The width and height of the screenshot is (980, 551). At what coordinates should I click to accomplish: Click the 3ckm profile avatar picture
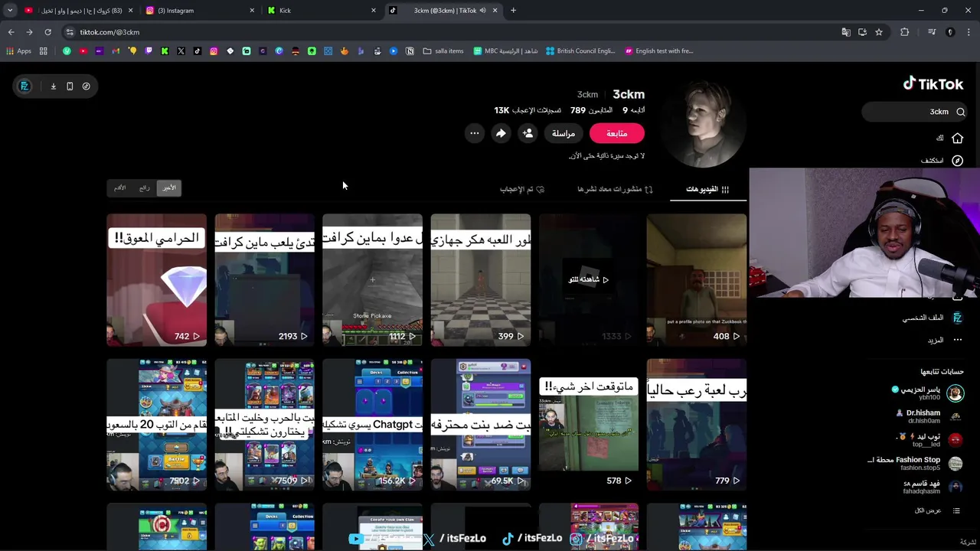click(704, 123)
